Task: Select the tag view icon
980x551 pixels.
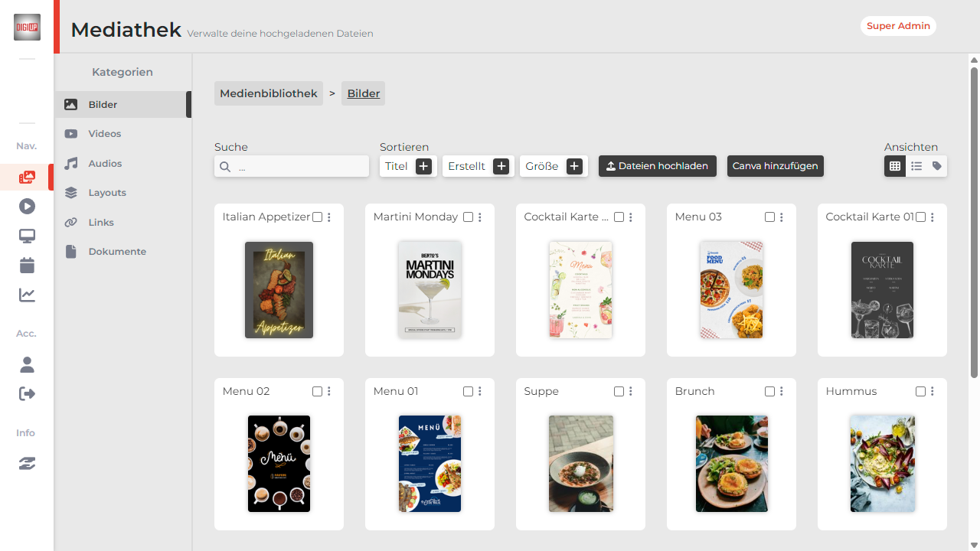Action: point(937,166)
